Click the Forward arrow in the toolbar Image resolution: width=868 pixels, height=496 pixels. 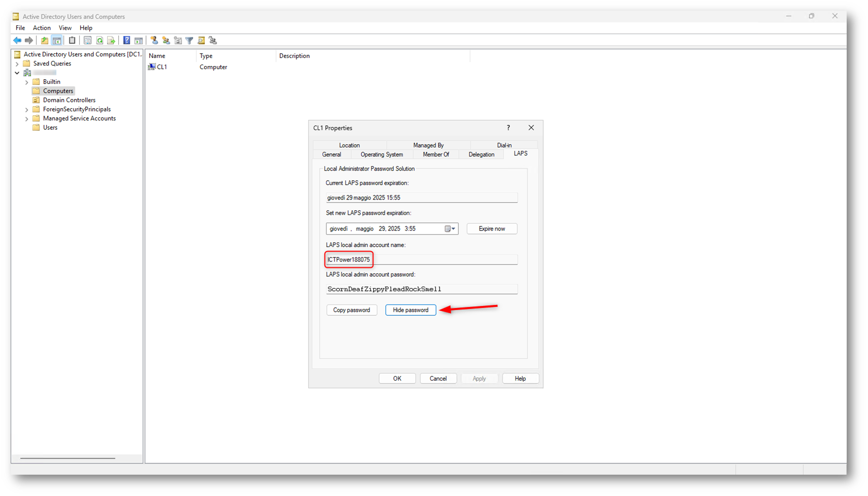coord(29,41)
